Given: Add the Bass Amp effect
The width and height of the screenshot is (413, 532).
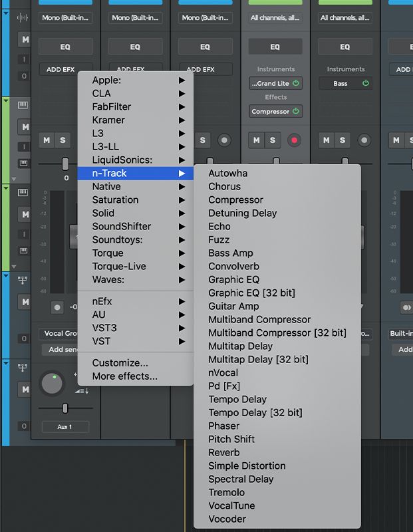Looking at the screenshot, I should [277, 253].
